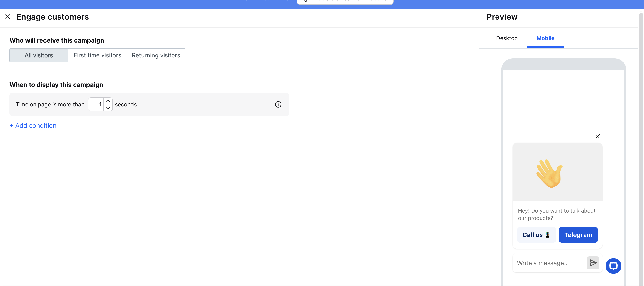Choose First time visitors option
The width and height of the screenshot is (644, 286).
97,55
